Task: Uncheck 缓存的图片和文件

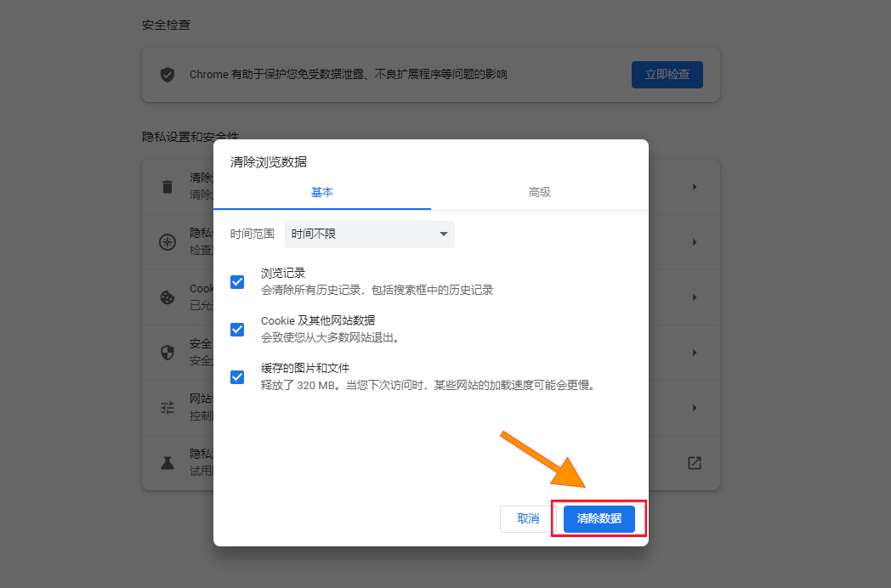Action: (237, 376)
